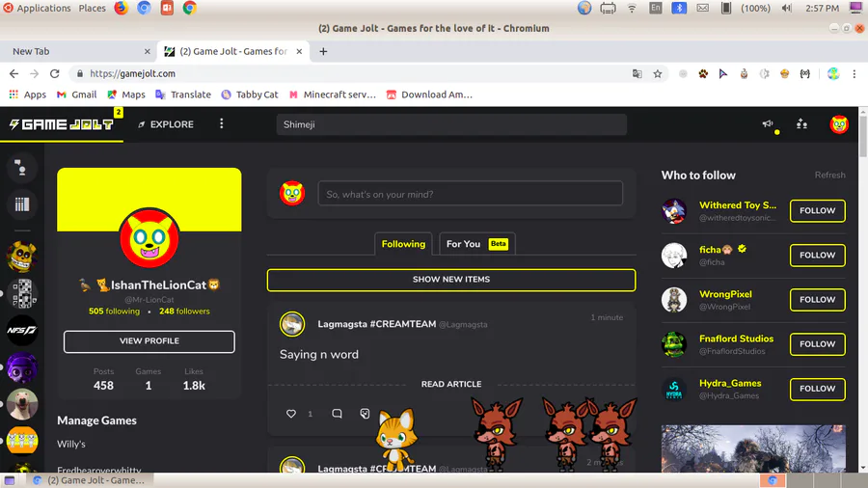
Task: Reload the page in Chromium
Action: 54,73
